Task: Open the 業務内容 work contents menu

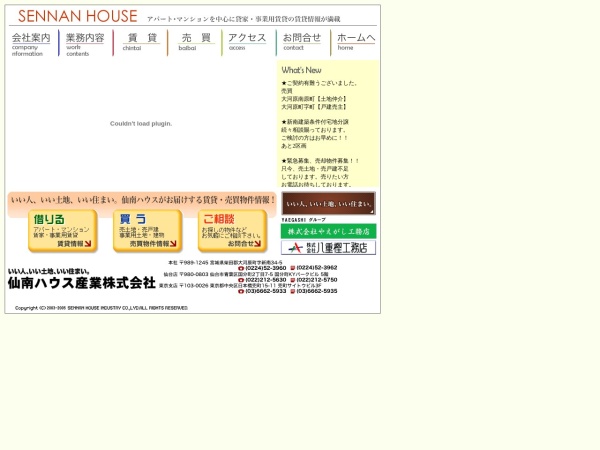Action: (x=85, y=44)
